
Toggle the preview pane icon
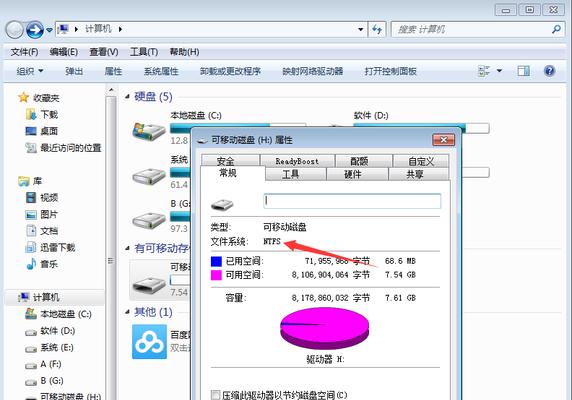click(523, 71)
